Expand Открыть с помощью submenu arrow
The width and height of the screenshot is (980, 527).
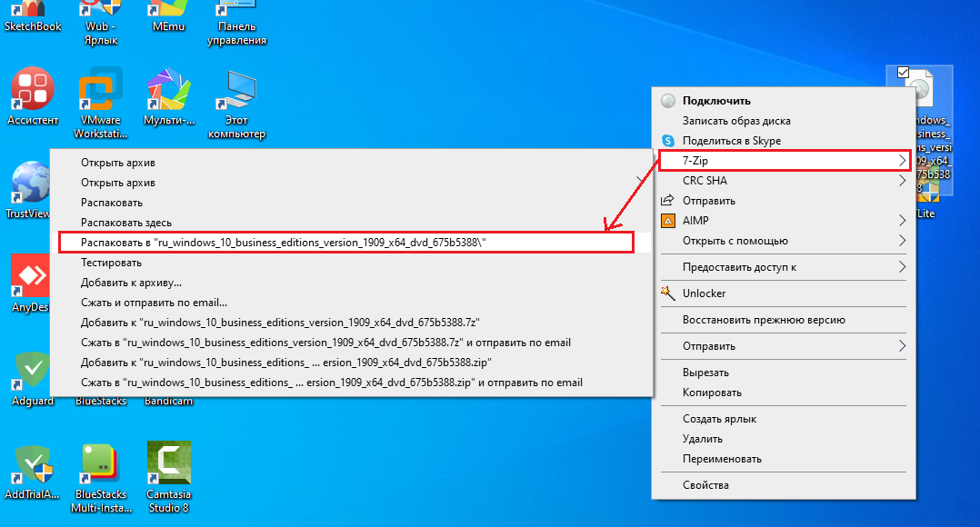coord(902,241)
